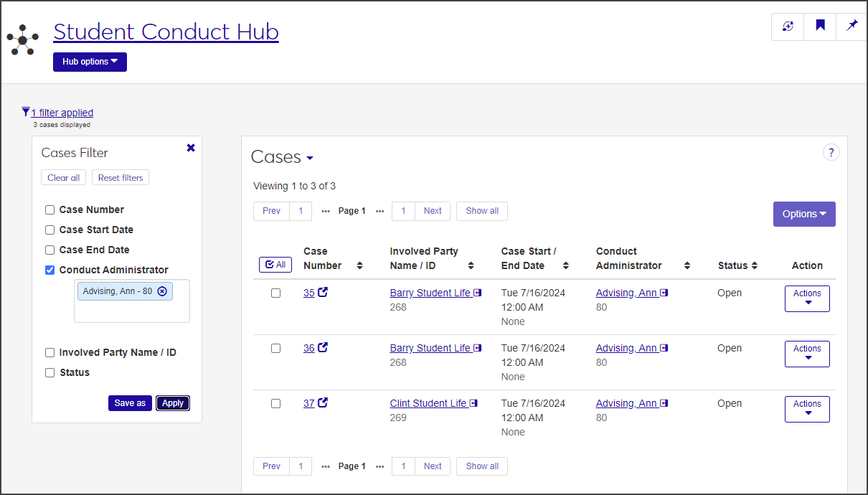
Task: Open the purple Options dropdown
Action: (x=803, y=214)
